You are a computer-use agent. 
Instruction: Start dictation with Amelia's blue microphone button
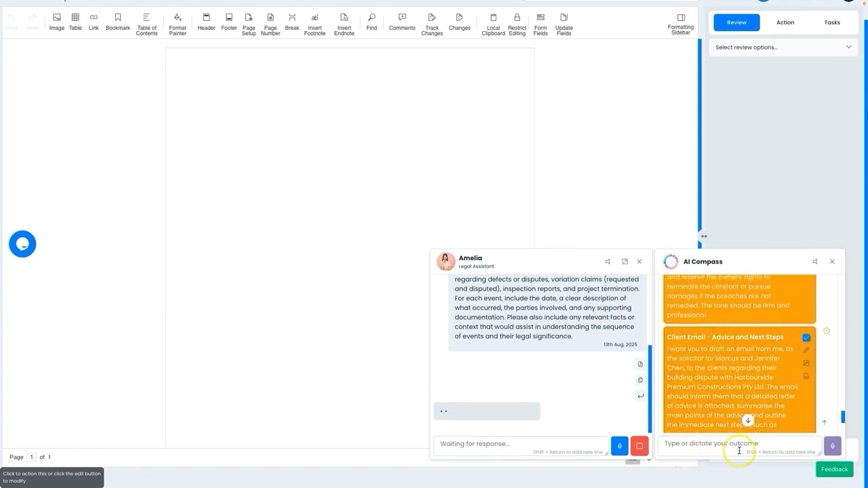click(x=619, y=446)
